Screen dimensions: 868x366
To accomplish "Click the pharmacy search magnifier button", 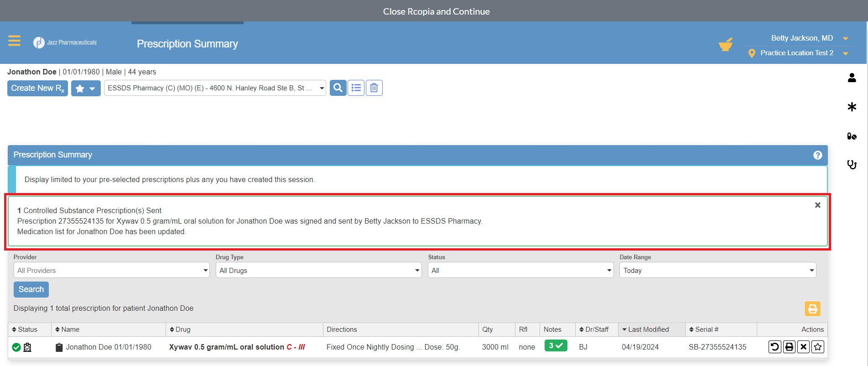I will point(338,88).
